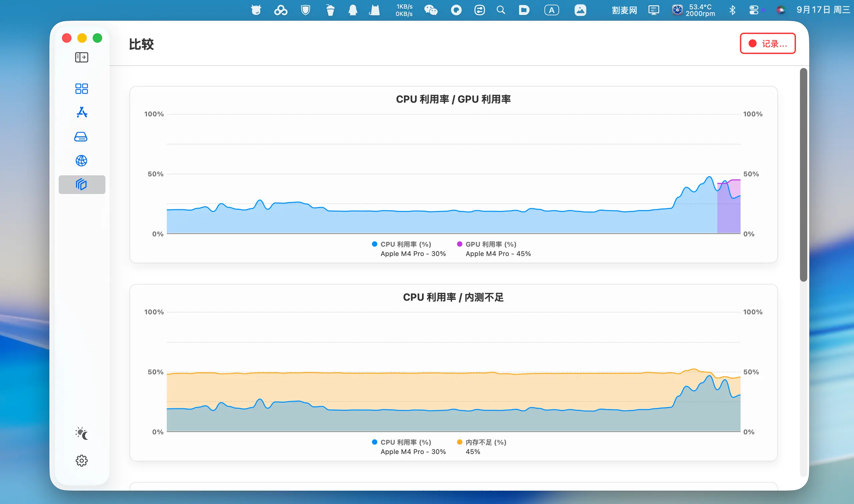Screen dimensions: 854x504
Task: Open the 割麦网 menu bar item
Action: coord(624,10)
